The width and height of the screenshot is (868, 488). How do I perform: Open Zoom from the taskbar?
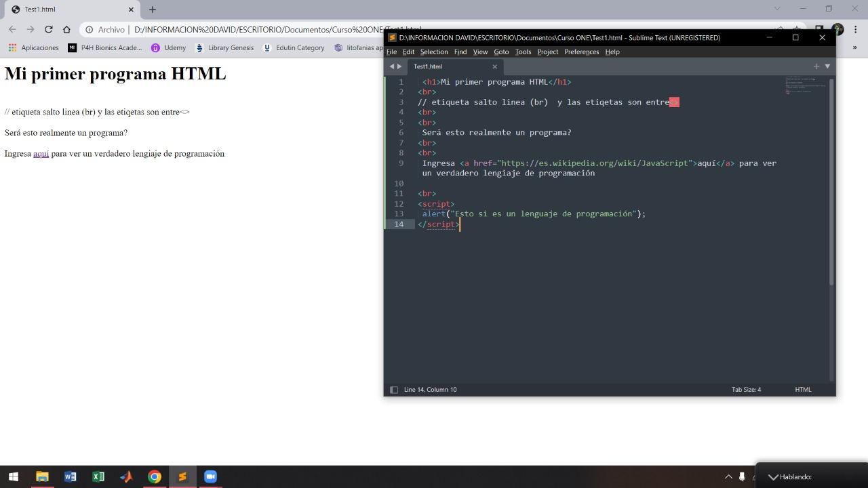pyautogui.click(x=210, y=476)
